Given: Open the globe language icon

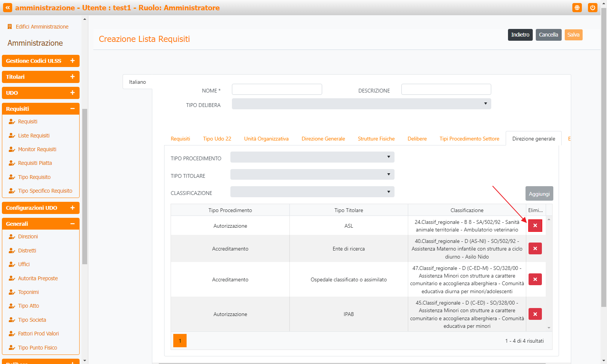Looking at the screenshot, I should (577, 8).
